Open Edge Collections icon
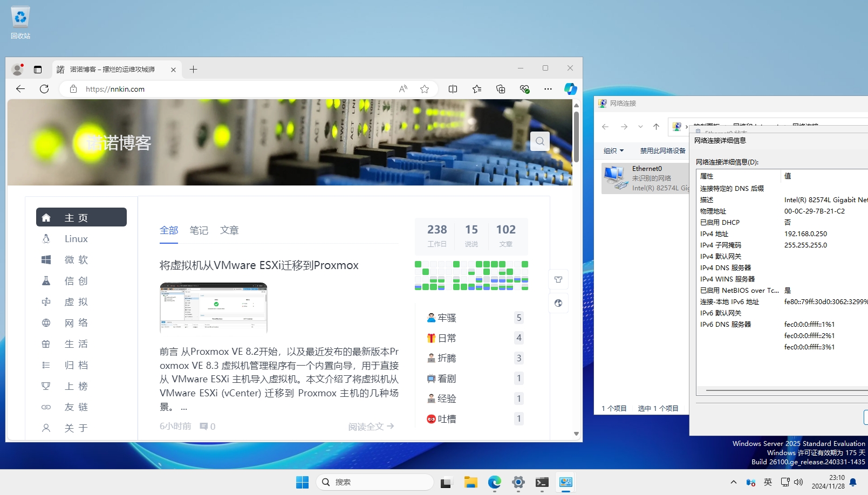 coord(501,89)
